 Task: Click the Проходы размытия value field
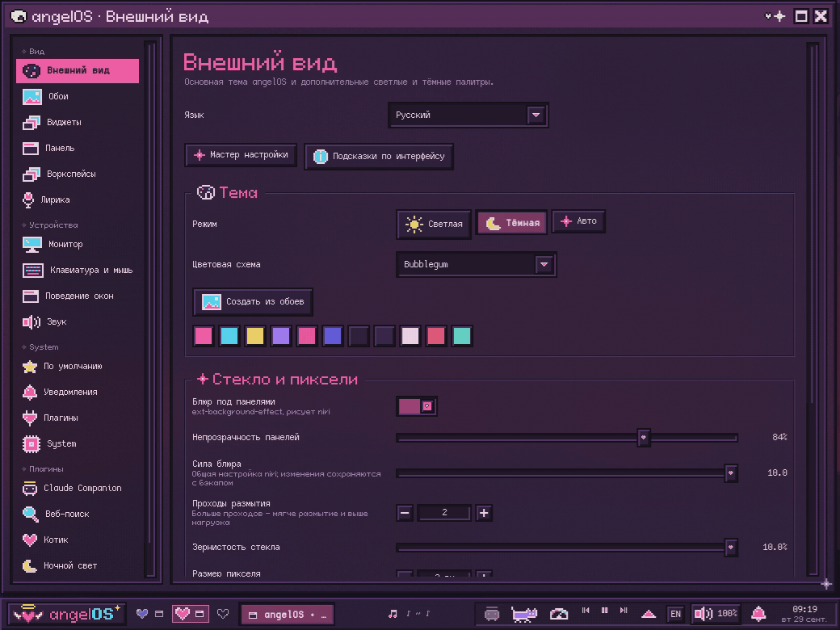444,513
